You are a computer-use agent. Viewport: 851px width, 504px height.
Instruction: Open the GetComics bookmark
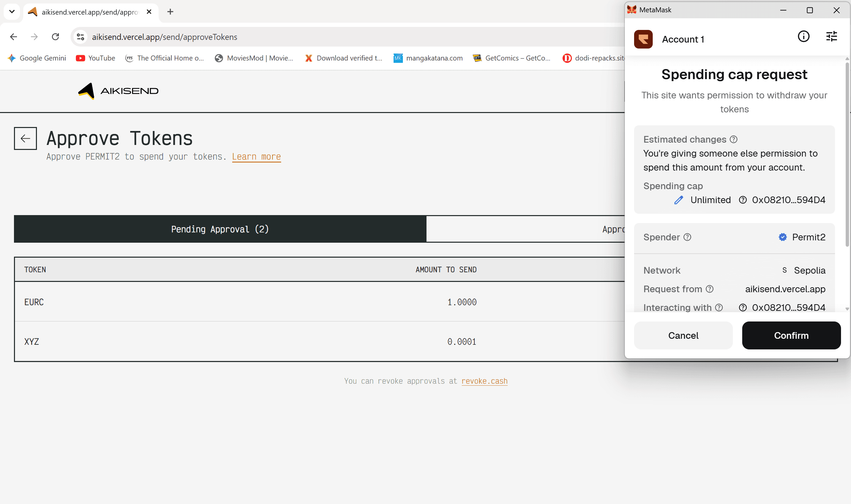[511, 58]
